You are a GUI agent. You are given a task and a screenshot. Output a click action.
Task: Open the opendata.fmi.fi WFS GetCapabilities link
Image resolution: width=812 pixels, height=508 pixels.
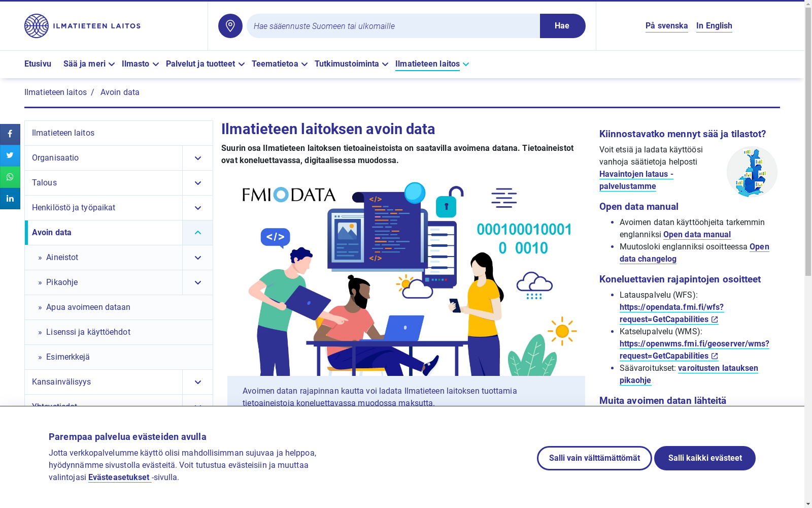[x=671, y=313]
